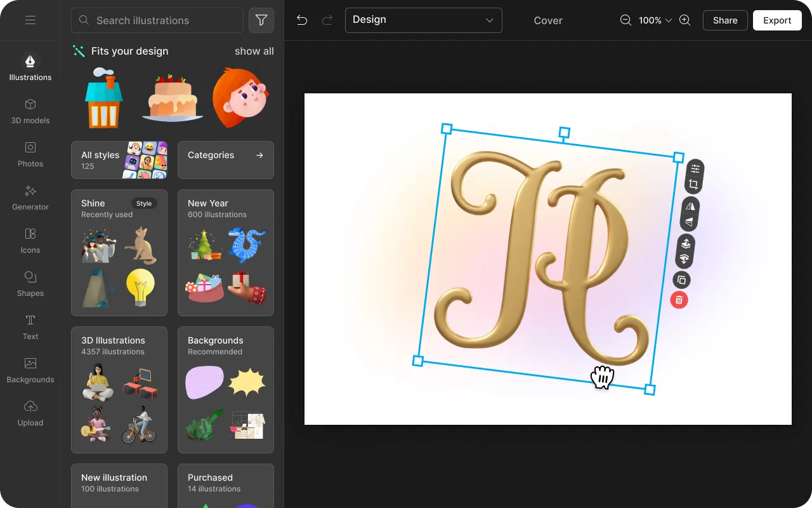Delete the illustration using the red trash icon
Screen dimensions: 812x508
(679, 300)
